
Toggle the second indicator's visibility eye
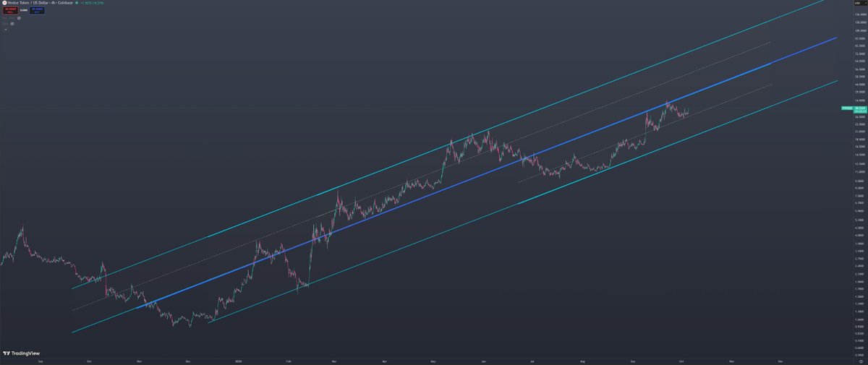(x=12, y=24)
